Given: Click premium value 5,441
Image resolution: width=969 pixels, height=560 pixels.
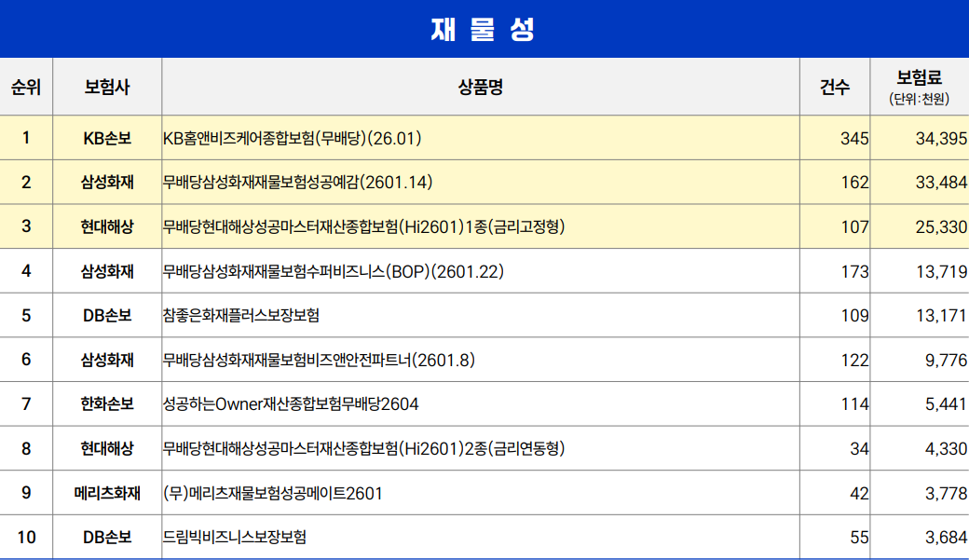Looking at the screenshot, I should click(x=946, y=404).
